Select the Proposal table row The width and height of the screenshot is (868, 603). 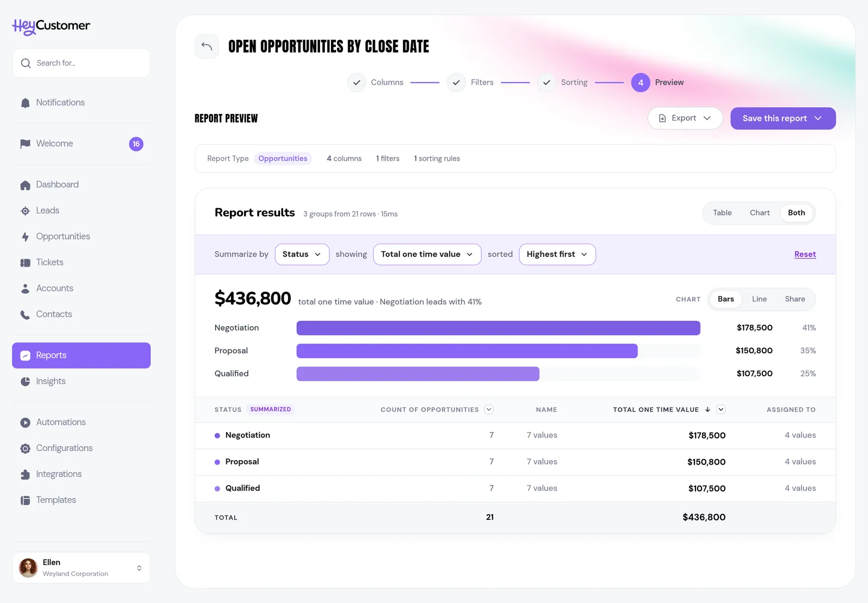[x=515, y=462]
